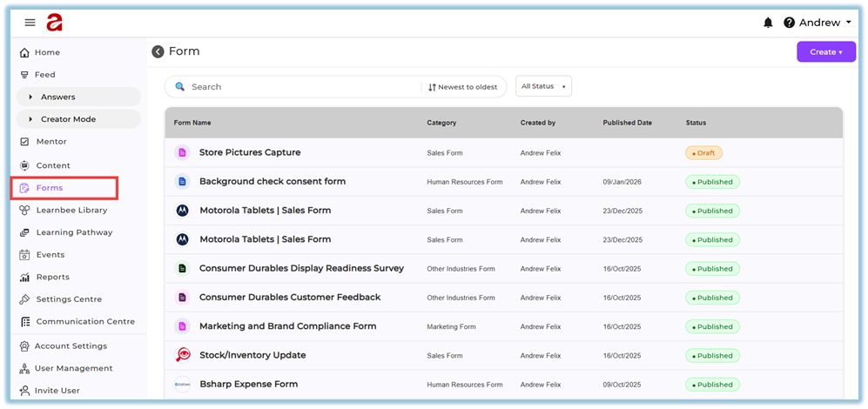Click the Store Pictures Capture form icon

point(183,153)
